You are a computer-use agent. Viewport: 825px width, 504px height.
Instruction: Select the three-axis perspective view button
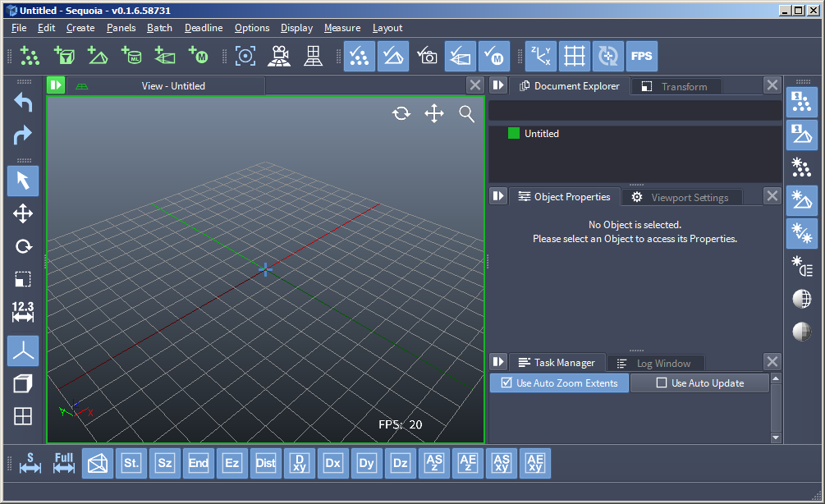(23, 351)
